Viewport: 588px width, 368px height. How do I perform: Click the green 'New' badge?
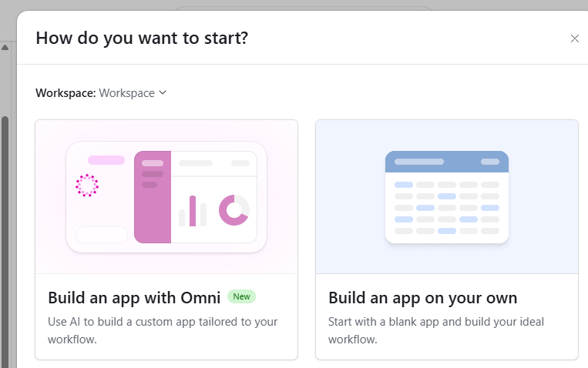(241, 296)
